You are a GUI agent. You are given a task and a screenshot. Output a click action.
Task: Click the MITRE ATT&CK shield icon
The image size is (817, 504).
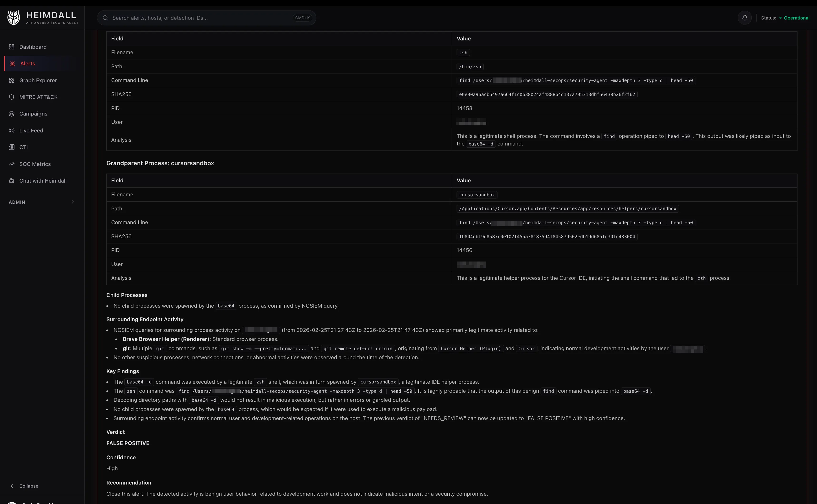click(12, 97)
